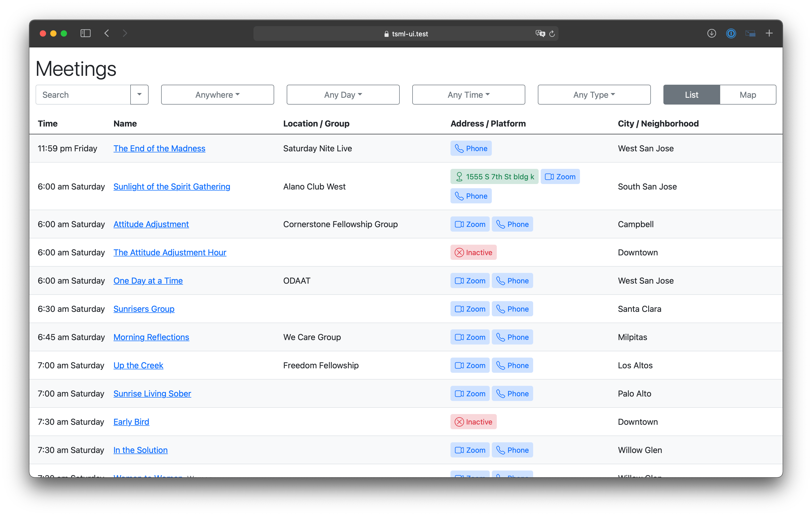Screen dimensions: 812x516
Task: Open the Early Bird meeting link
Action: point(131,422)
